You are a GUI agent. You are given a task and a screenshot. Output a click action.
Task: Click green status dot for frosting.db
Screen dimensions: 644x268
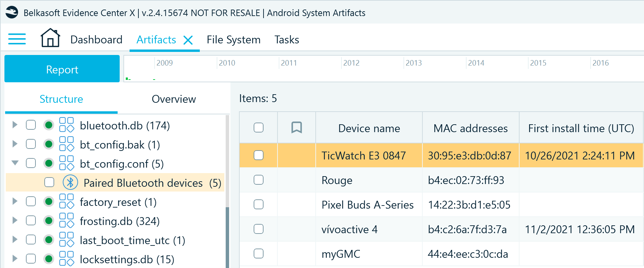pos(49,221)
